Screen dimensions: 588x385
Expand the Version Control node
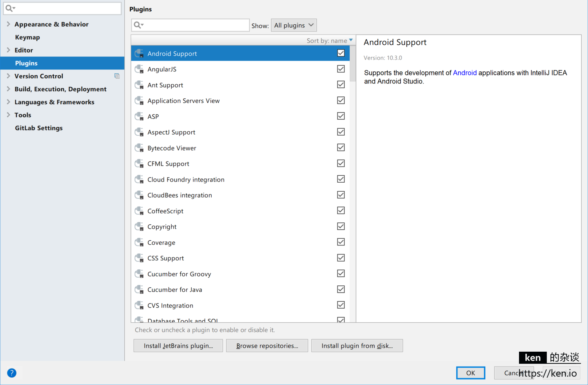[8, 76]
